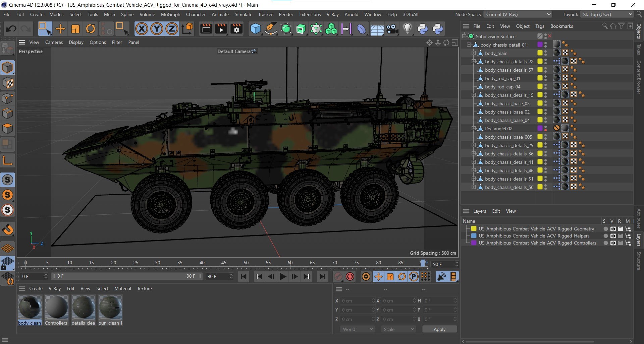The height and width of the screenshot is (344, 644).
Task: Switch to the Takes side tab
Action: click(x=639, y=49)
